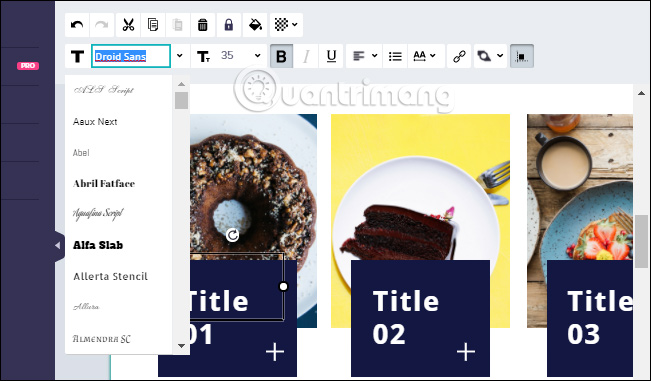Image resolution: width=651 pixels, height=381 pixels.
Task: Select the bundt cake image
Action: (253, 187)
